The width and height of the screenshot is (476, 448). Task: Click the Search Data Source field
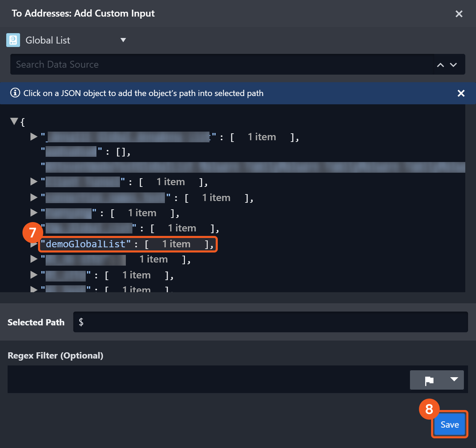coord(221,64)
